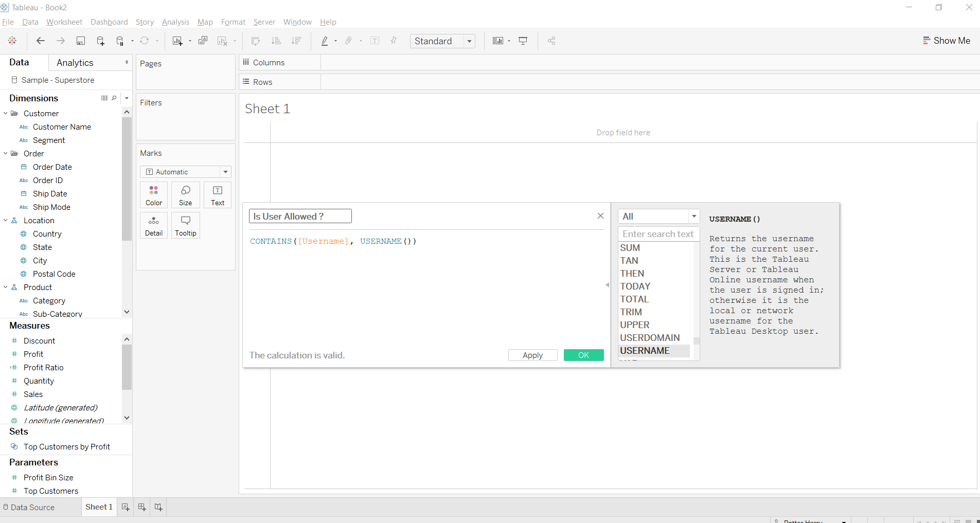
Task: Collapse the Order folder
Action: click(x=6, y=153)
